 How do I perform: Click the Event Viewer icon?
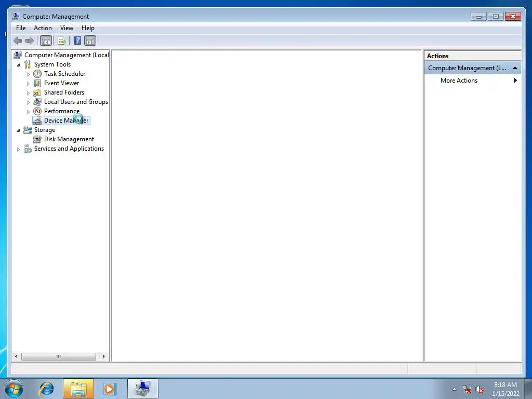(x=37, y=83)
